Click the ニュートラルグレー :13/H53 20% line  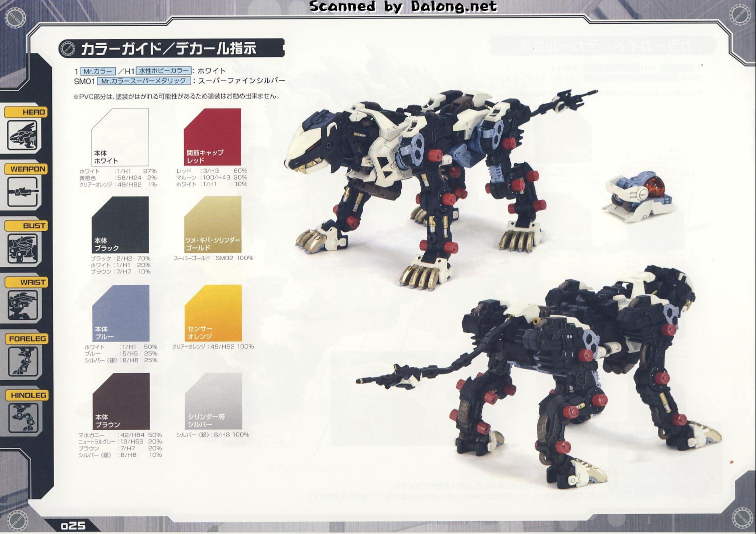pos(120,441)
